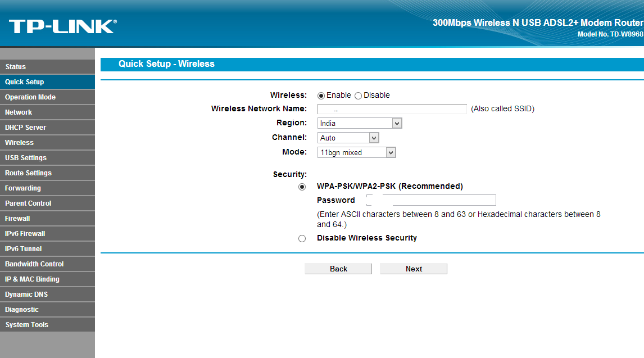Click the 'Region:' label
The image size is (644, 358).
(x=292, y=123)
